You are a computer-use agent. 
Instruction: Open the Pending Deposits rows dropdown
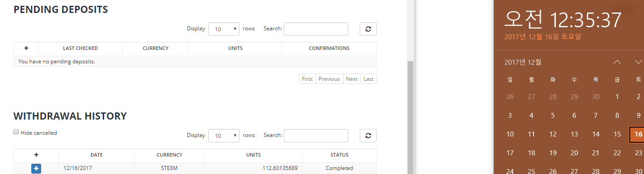[224, 29]
